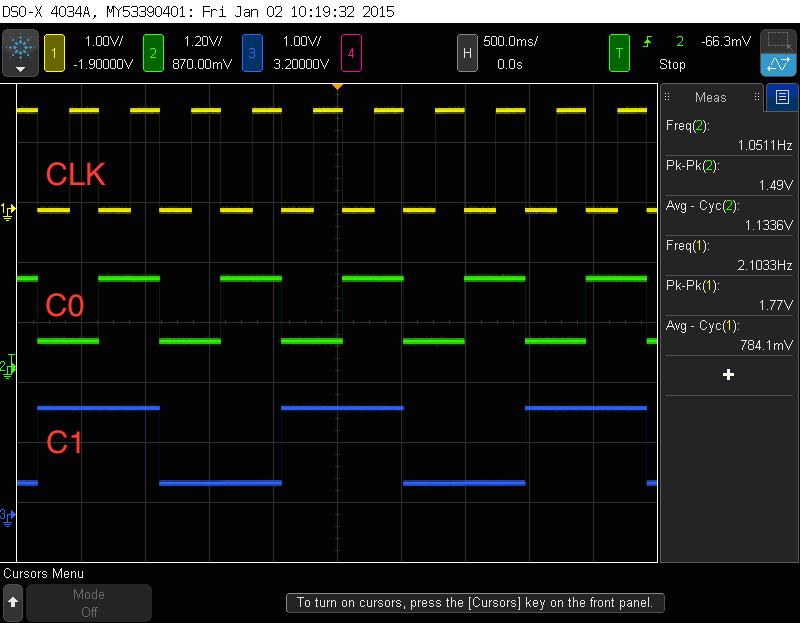Add a measurement with plus button
Image resolution: width=800 pixels, height=623 pixels.
coord(728,374)
